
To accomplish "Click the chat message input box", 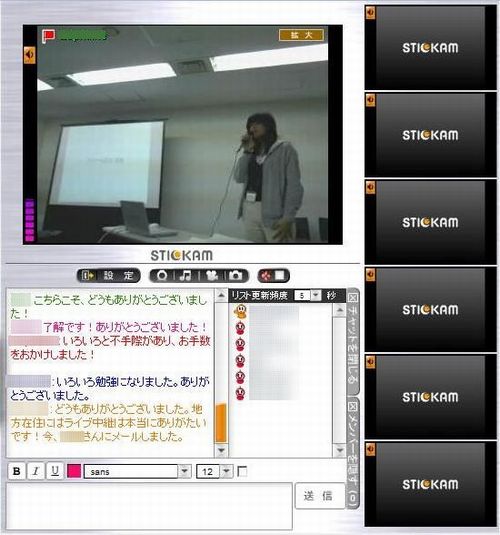I will [x=149, y=506].
